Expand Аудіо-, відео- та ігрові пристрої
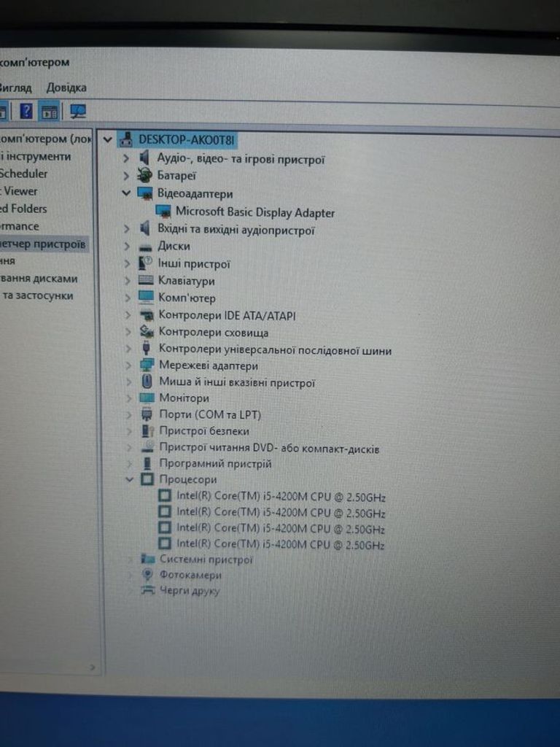The height and width of the screenshot is (747, 560). coord(125,158)
